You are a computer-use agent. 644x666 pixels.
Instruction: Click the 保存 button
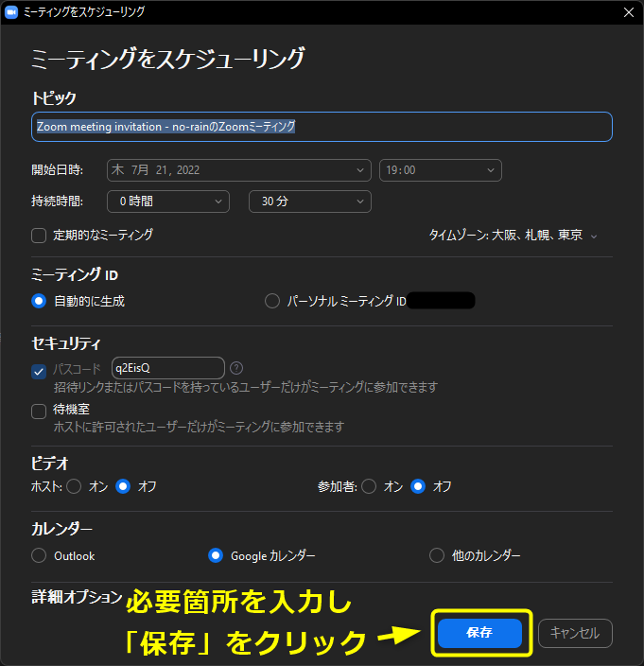[479, 633]
